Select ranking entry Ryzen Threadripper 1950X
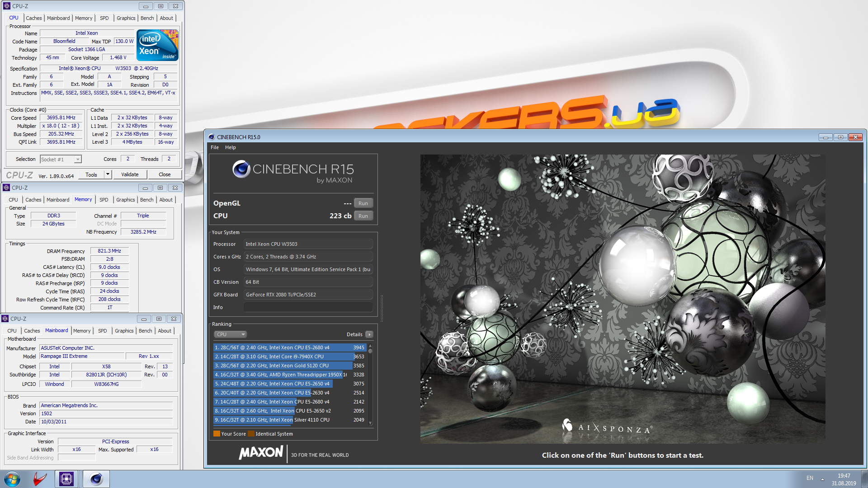 [x=289, y=375]
